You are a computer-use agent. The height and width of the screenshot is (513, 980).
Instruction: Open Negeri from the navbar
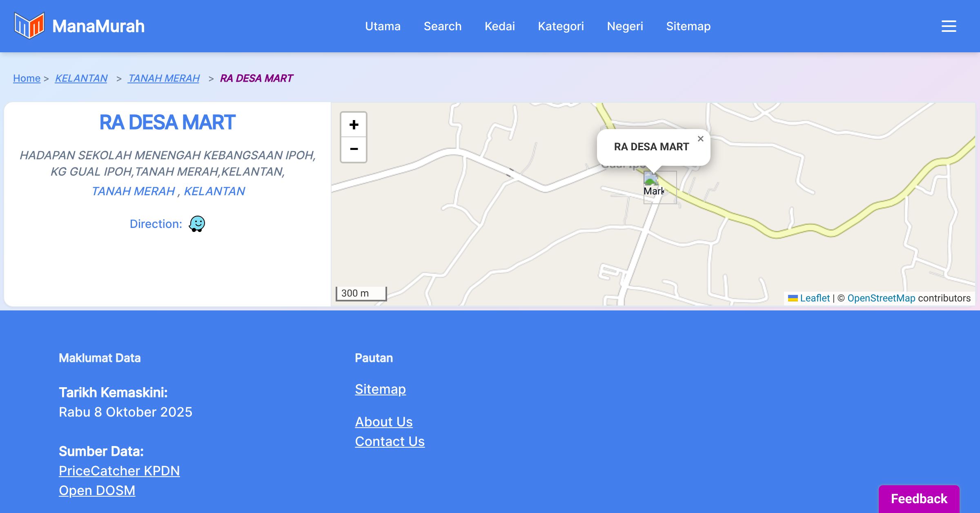[625, 26]
